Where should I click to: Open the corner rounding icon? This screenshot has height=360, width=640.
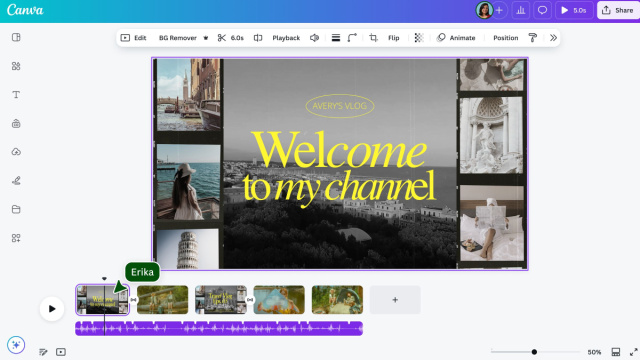352,38
